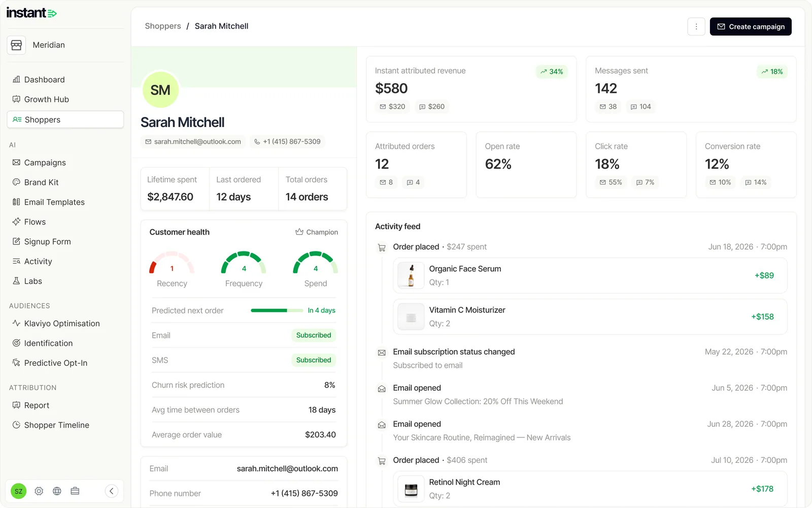
Task: Open Retinol Night Cream product thumbnail
Action: coord(411,489)
